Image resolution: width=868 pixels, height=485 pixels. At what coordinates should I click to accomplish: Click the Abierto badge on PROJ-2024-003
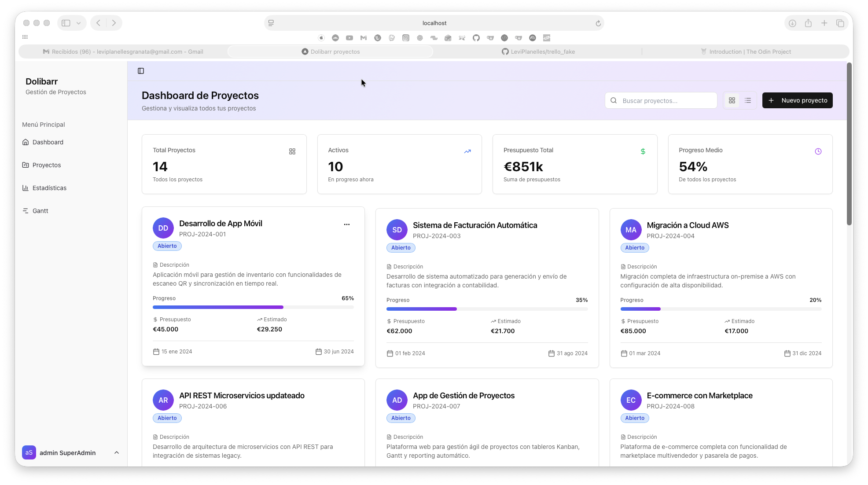click(x=401, y=248)
